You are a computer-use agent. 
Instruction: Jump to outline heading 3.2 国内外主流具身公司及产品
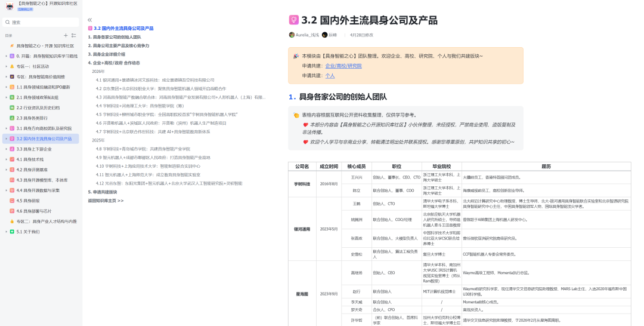[123, 29]
